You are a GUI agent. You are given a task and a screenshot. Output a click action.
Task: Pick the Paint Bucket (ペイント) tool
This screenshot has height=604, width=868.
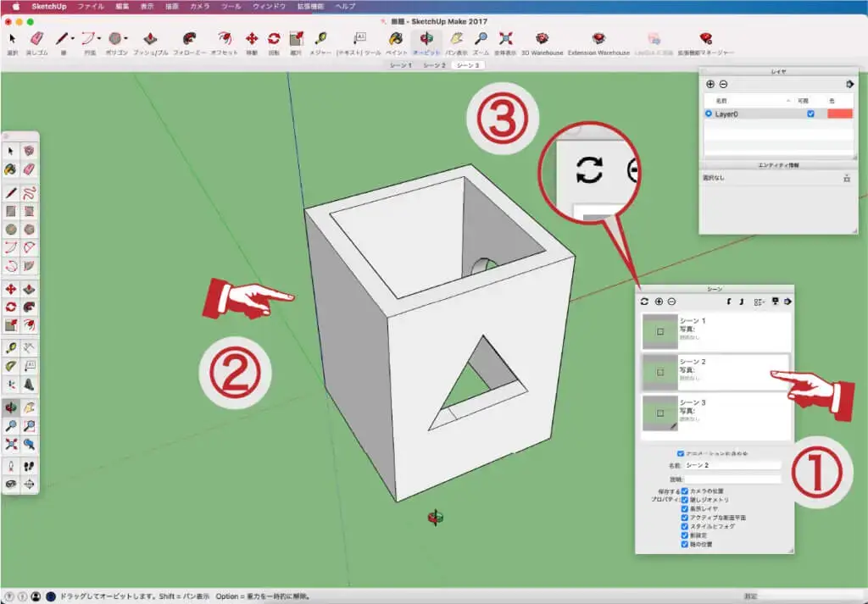396,39
